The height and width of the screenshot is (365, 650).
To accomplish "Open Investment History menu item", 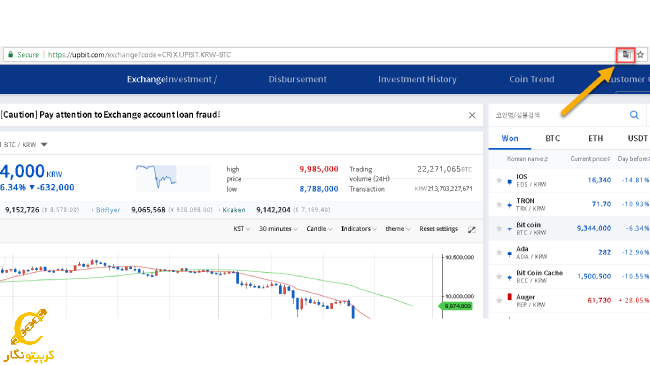I will tap(417, 79).
